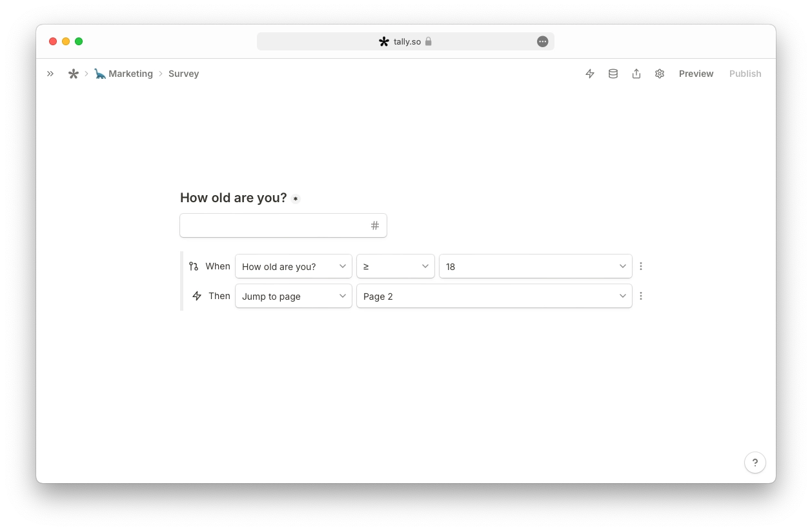Open the database submissions icon
The height and width of the screenshot is (531, 812).
[x=613, y=74]
